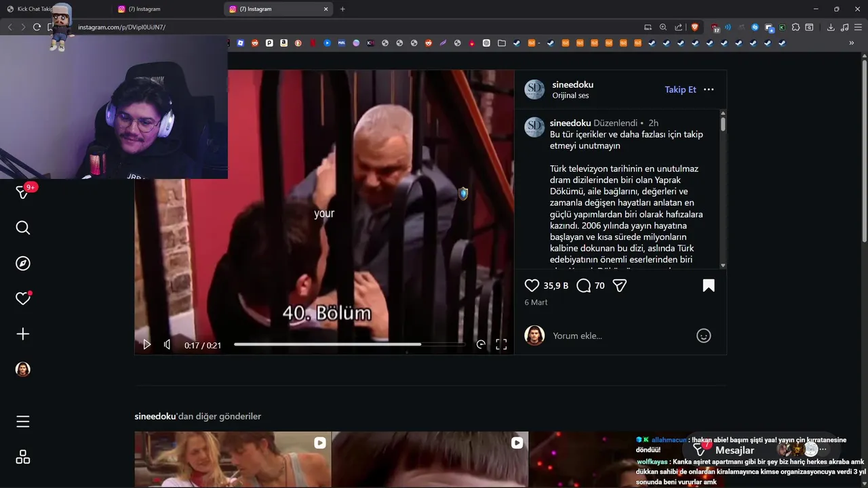
Task: Click the create new post plus icon
Action: [23, 334]
